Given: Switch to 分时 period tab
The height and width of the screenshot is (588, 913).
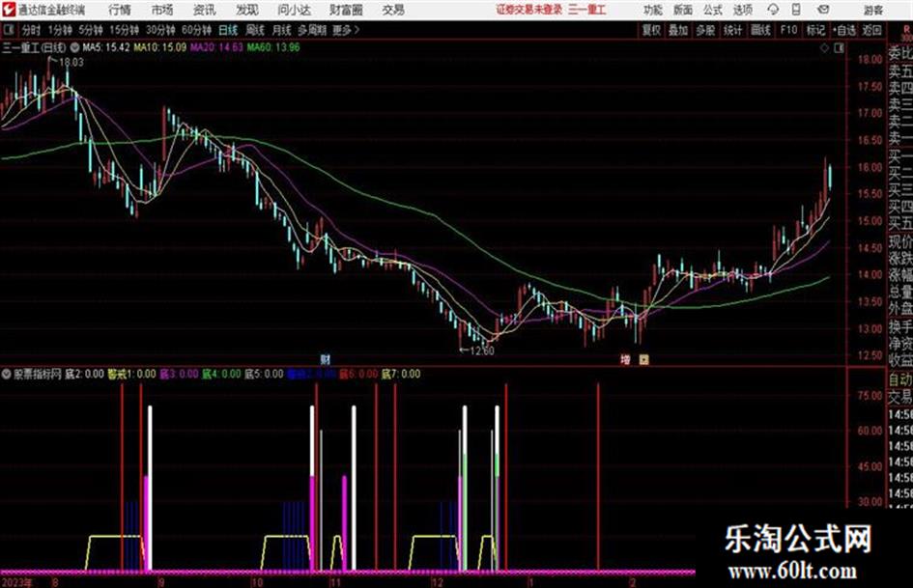Looking at the screenshot, I should [x=32, y=30].
